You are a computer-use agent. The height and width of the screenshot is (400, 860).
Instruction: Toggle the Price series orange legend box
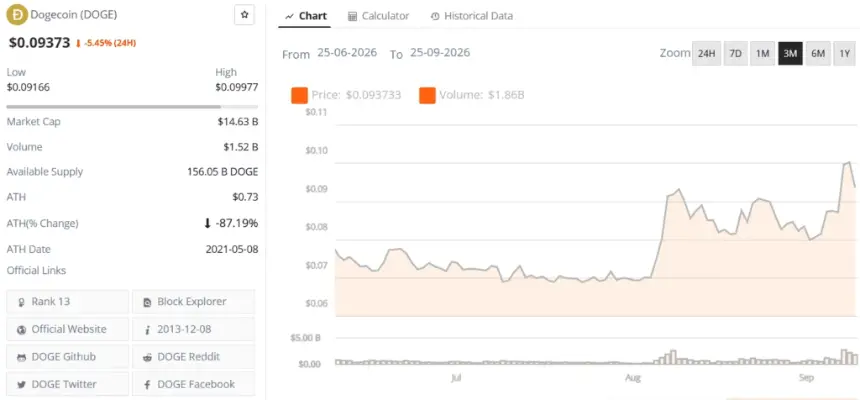point(299,95)
